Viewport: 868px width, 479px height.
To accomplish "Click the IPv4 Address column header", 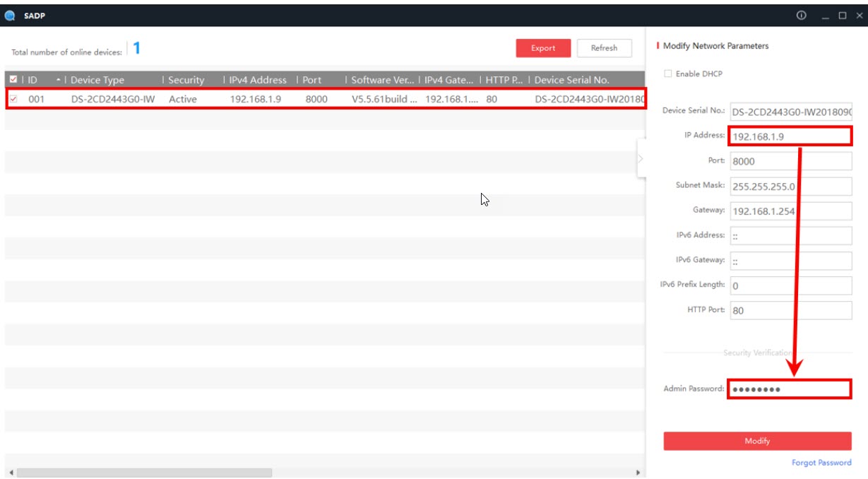I will point(258,80).
